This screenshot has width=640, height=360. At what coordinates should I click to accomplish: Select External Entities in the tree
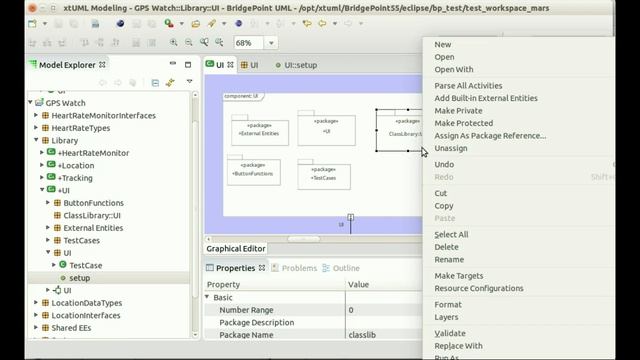click(93, 228)
